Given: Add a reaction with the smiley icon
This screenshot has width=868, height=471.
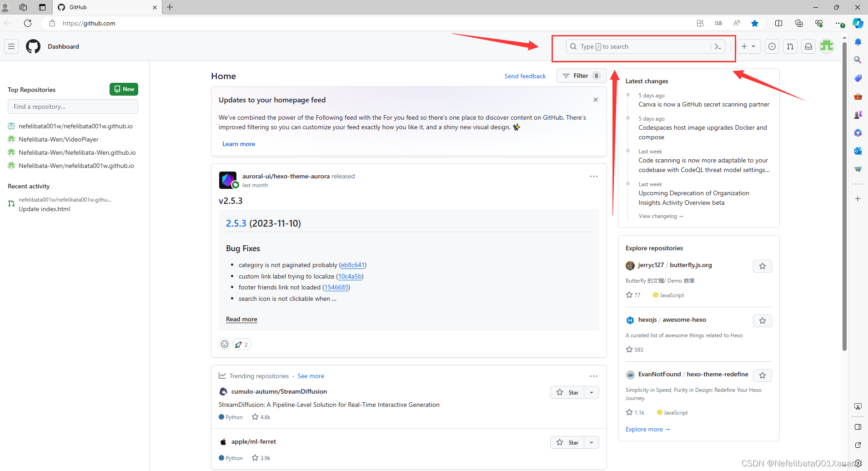Looking at the screenshot, I should click(x=225, y=344).
